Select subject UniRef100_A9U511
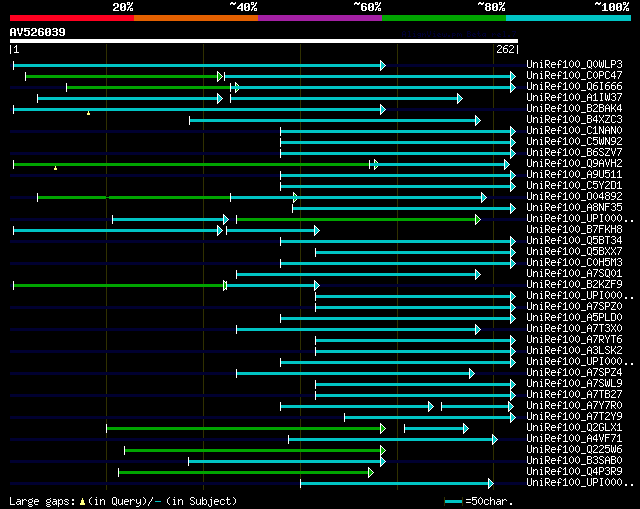 [574, 175]
